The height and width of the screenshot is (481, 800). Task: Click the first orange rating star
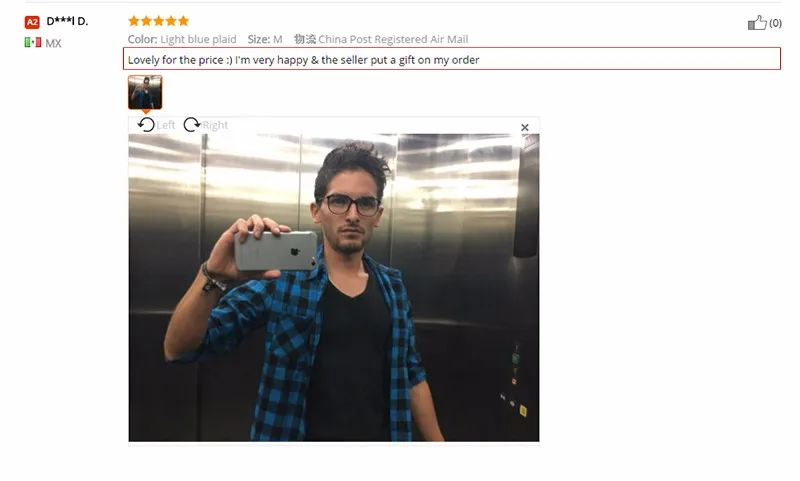[x=134, y=21]
